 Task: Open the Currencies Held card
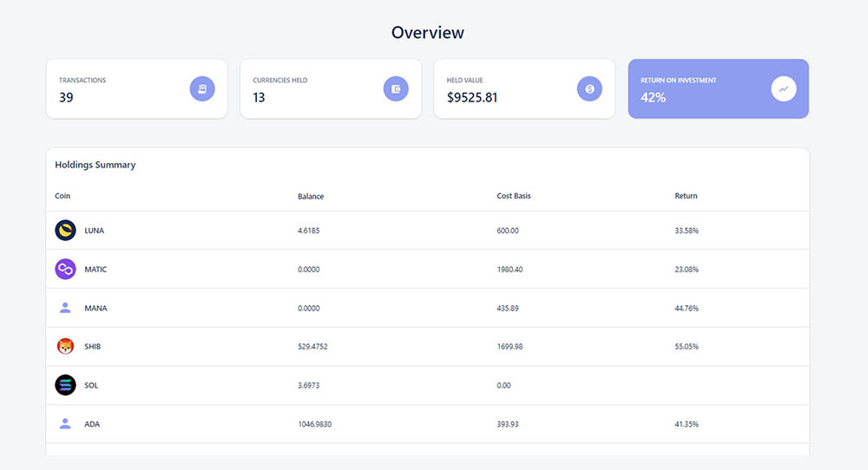click(x=331, y=88)
